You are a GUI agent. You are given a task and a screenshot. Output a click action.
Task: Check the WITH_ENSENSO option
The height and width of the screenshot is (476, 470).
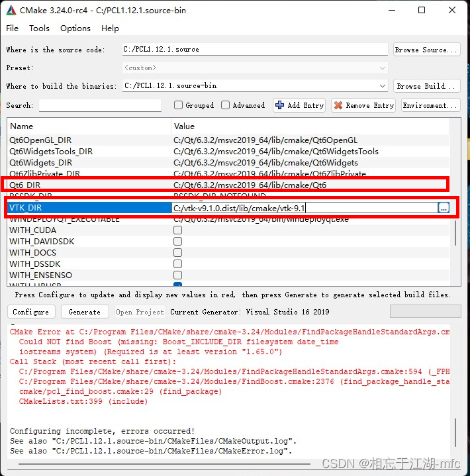pos(177,275)
